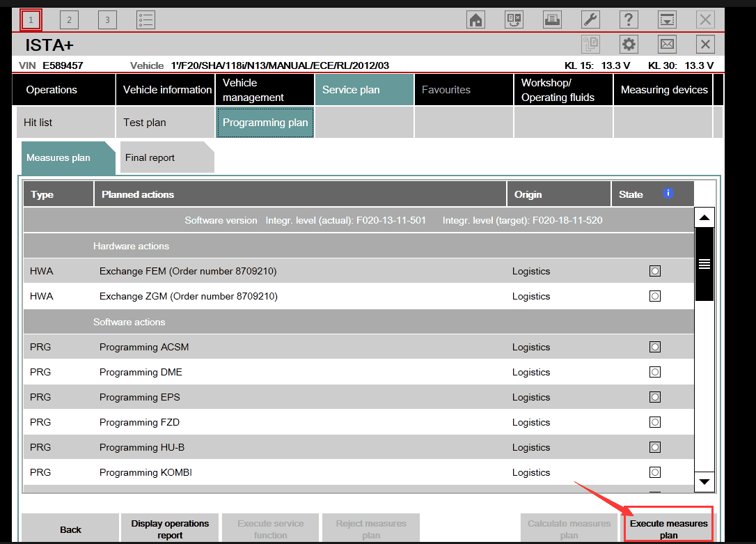Click the documents icon beside the gear
Image resolution: width=756 pixels, height=544 pixels.
(x=590, y=45)
